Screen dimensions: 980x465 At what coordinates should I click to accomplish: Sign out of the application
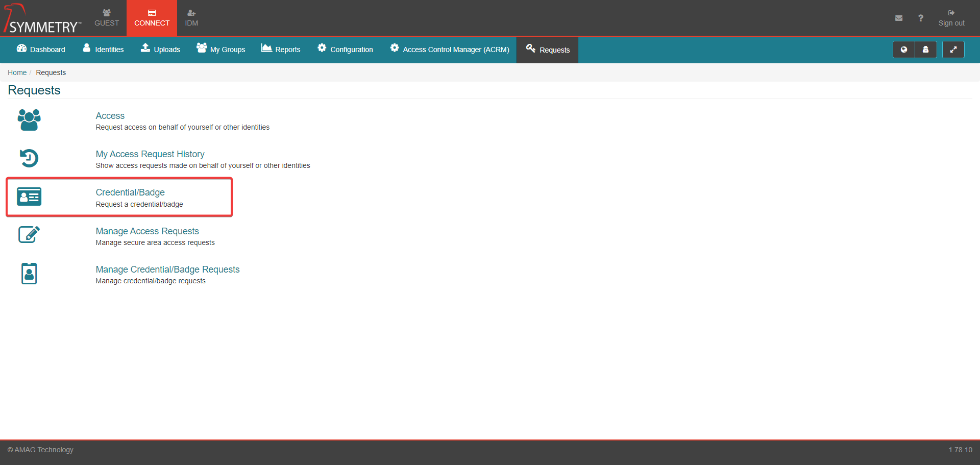[951, 18]
